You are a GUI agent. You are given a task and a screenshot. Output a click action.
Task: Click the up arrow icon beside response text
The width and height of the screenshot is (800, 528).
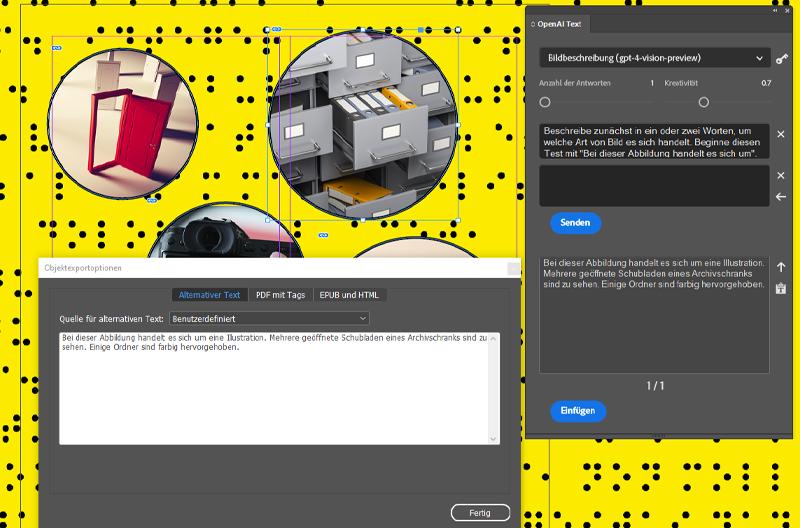[781, 267]
